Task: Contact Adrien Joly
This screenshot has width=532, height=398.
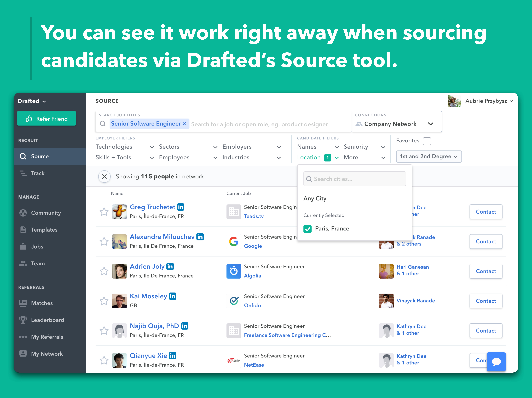Action: pos(486,271)
